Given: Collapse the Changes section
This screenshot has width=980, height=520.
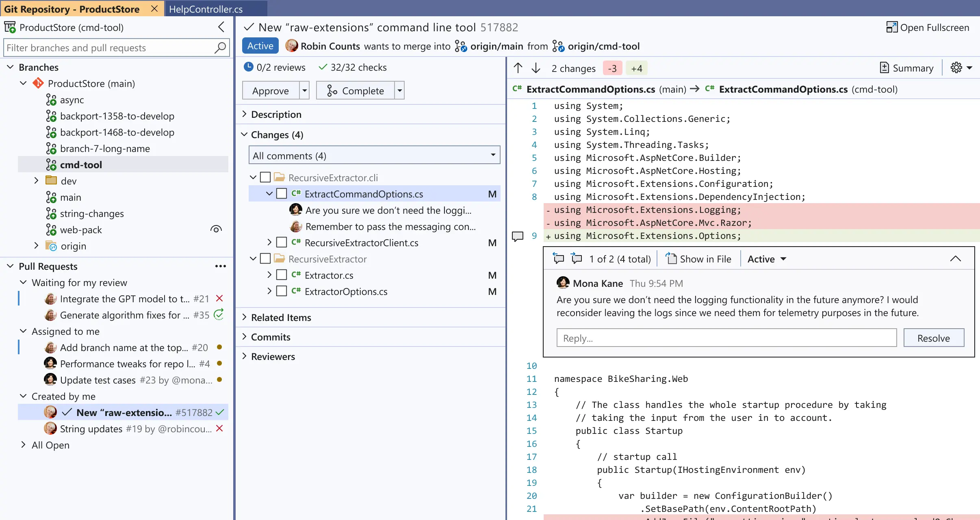Looking at the screenshot, I should coord(244,134).
